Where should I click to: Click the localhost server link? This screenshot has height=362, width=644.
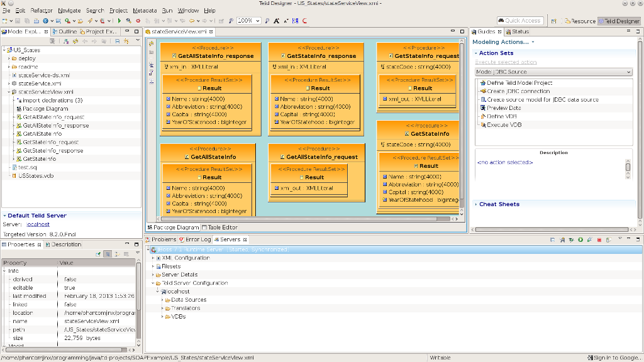point(38,224)
